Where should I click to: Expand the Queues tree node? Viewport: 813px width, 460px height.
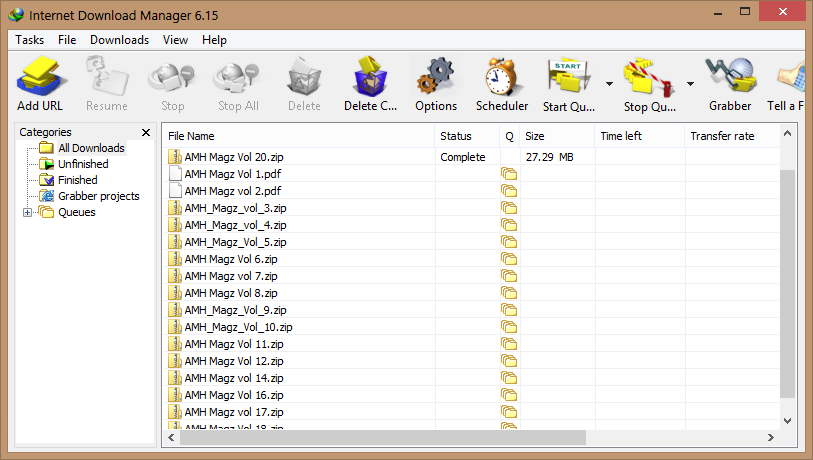pyautogui.click(x=27, y=212)
